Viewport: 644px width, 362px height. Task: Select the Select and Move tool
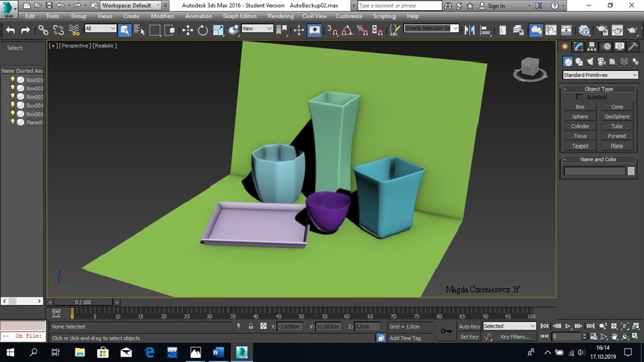click(x=187, y=30)
